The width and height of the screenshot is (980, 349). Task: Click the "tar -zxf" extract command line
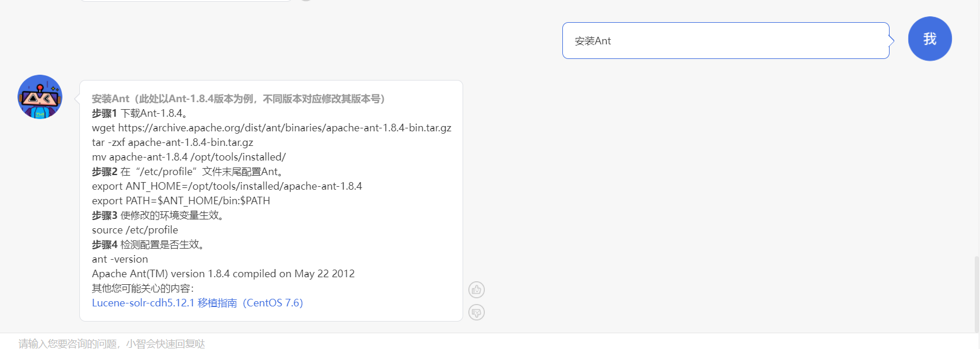coord(172,142)
